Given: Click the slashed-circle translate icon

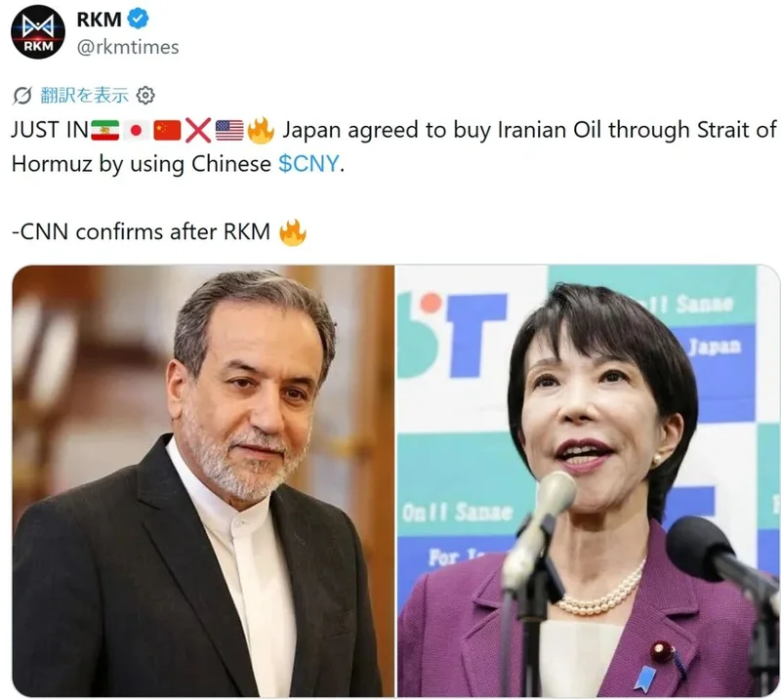Looking at the screenshot, I should coord(22,95).
